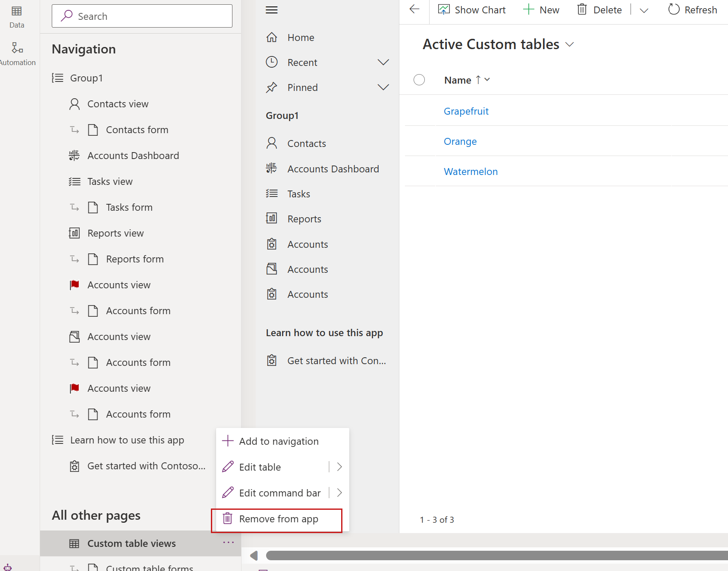728x571 pixels.
Task: Choose Remove from app menu item
Action: click(276, 519)
